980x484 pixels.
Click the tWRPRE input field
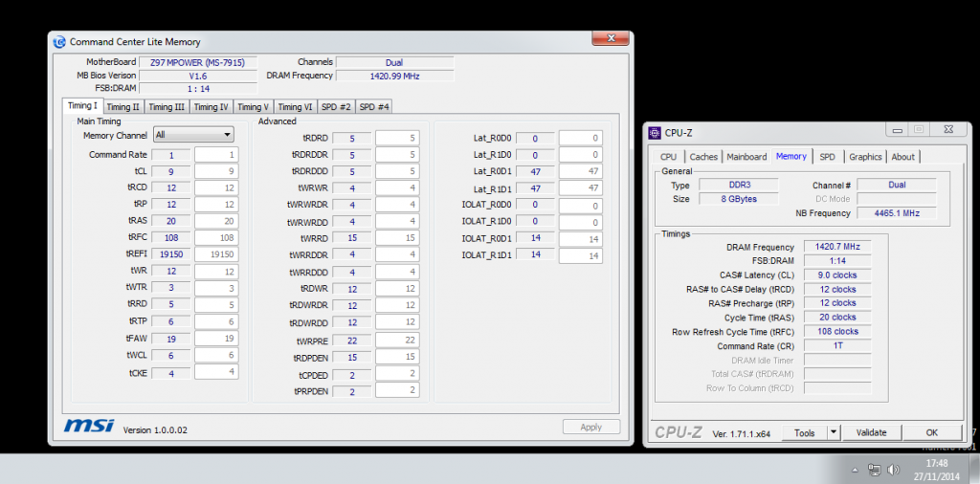click(x=397, y=340)
